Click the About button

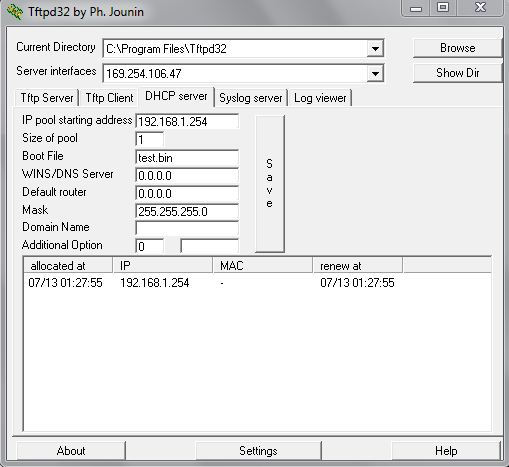(x=71, y=451)
